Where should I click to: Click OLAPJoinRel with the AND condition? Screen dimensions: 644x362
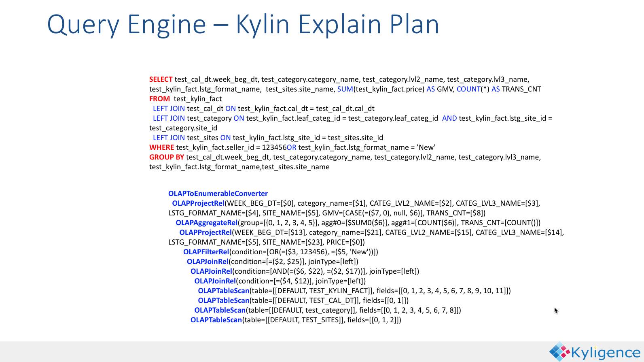tap(211, 271)
